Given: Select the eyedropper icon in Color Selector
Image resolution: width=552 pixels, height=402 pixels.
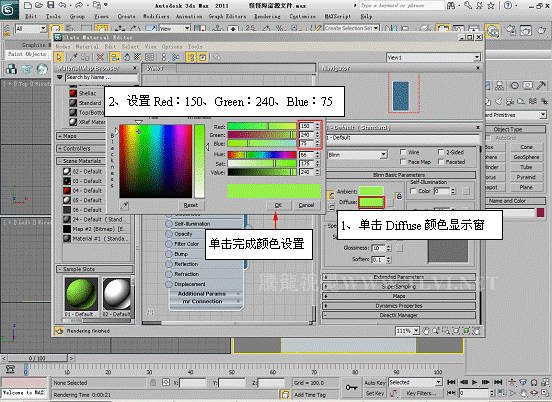Looking at the screenshot, I should pos(124,205).
